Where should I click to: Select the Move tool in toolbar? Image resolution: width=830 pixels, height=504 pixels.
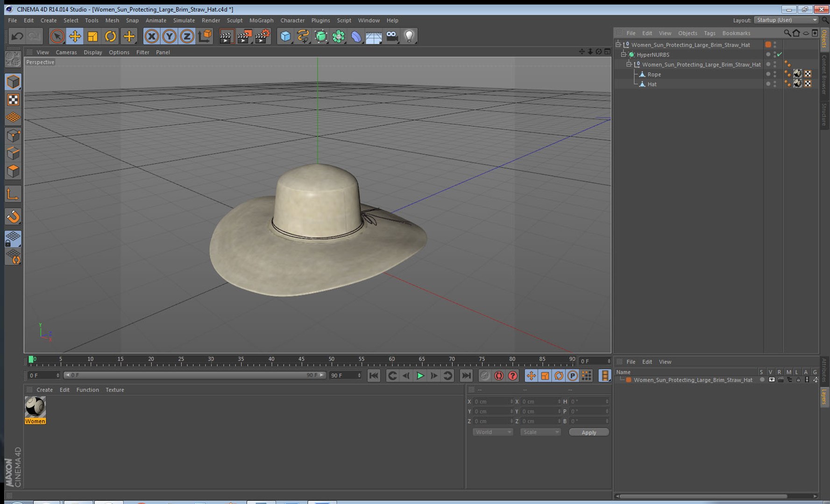coord(75,36)
